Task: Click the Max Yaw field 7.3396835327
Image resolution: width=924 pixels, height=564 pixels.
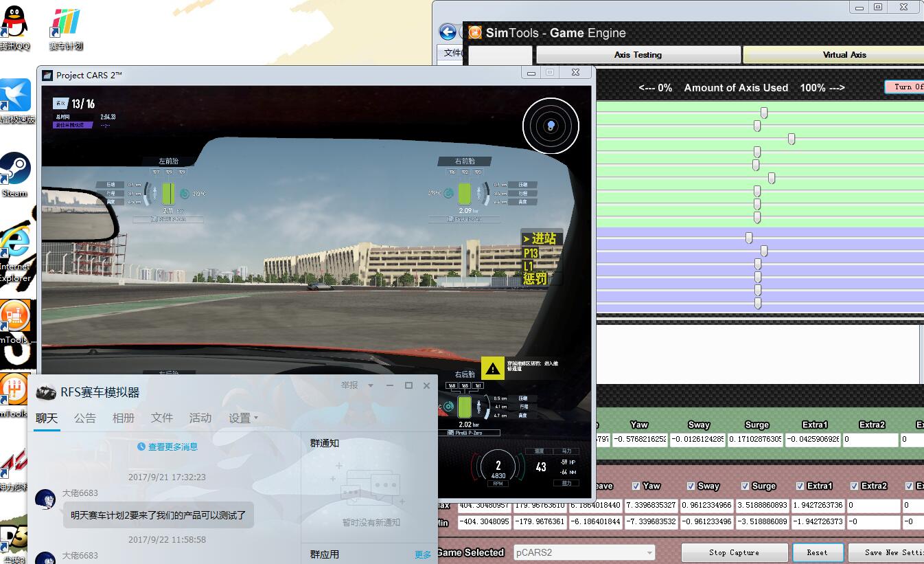Action: coord(651,506)
